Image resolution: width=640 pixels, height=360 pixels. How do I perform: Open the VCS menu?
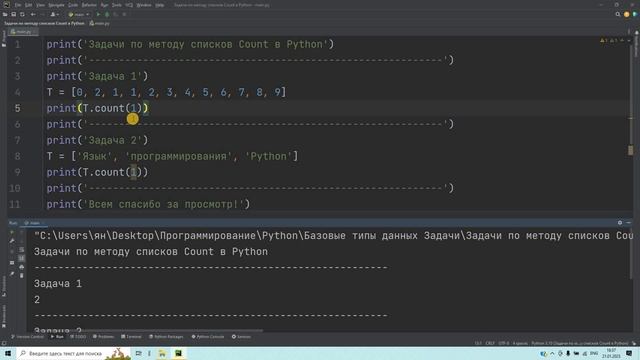point(129,5)
